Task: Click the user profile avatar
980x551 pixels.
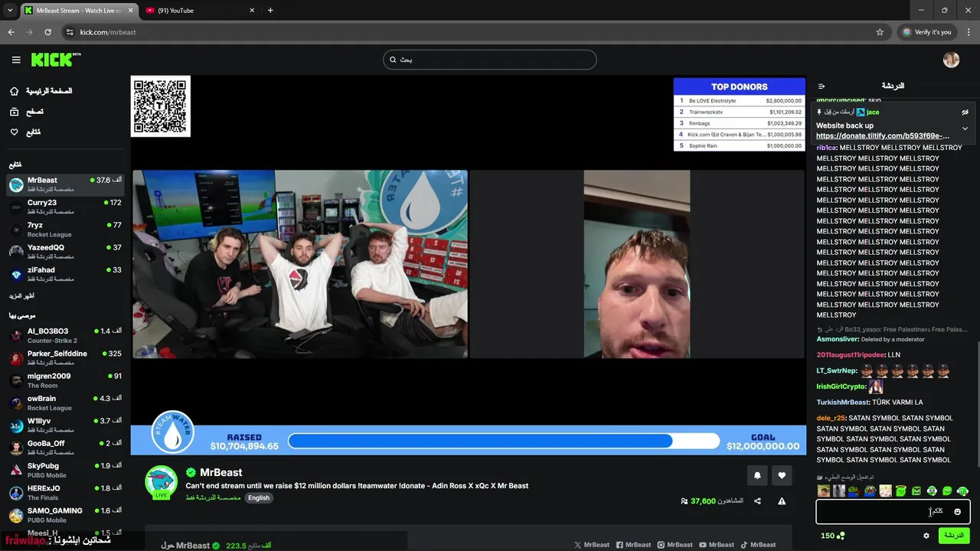Action: click(x=951, y=60)
